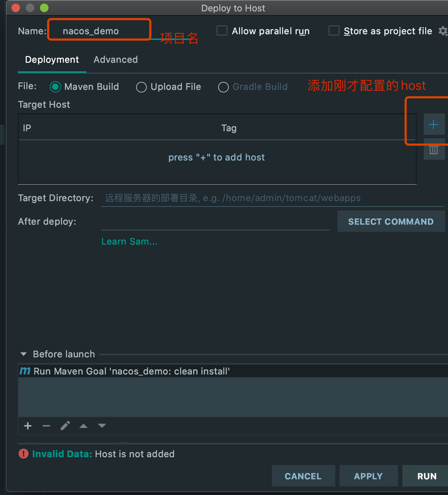Image resolution: width=448 pixels, height=495 pixels.
Task: Remove the selected Before launch task
Action: pyautogui.click(x=46, y=426)
